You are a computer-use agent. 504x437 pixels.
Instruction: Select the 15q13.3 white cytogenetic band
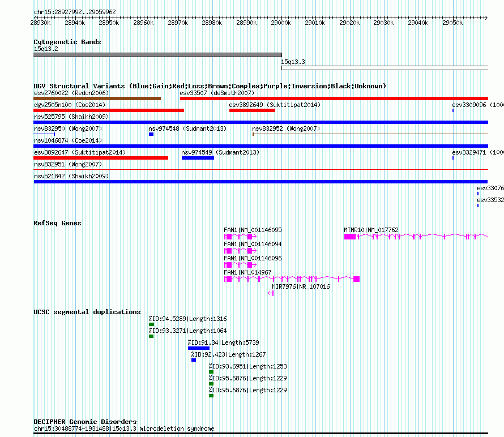pos(385,68)
